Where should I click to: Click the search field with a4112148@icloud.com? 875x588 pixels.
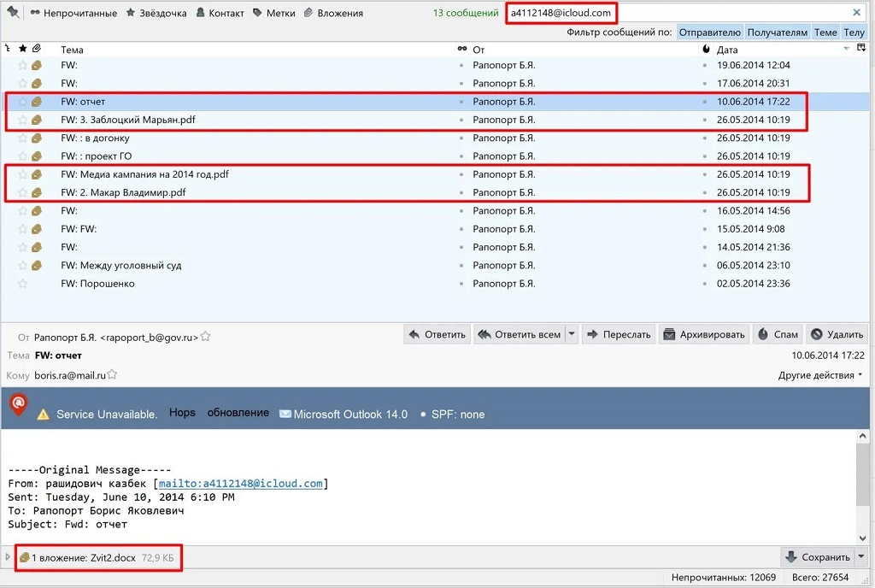[675, 13]
